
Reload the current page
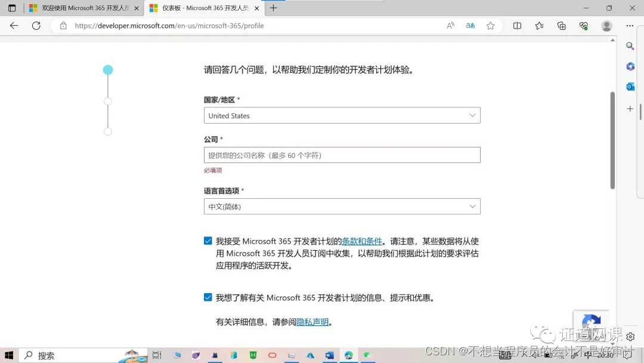[36, 26]
